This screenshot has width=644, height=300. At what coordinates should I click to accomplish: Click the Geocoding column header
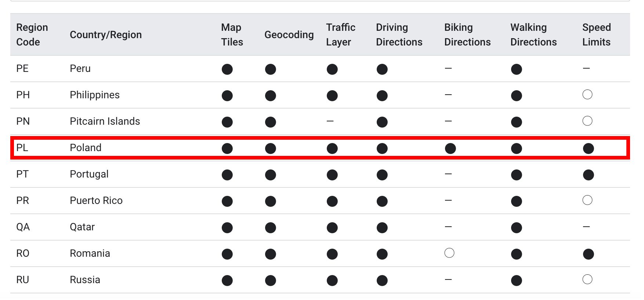(289, 34)
